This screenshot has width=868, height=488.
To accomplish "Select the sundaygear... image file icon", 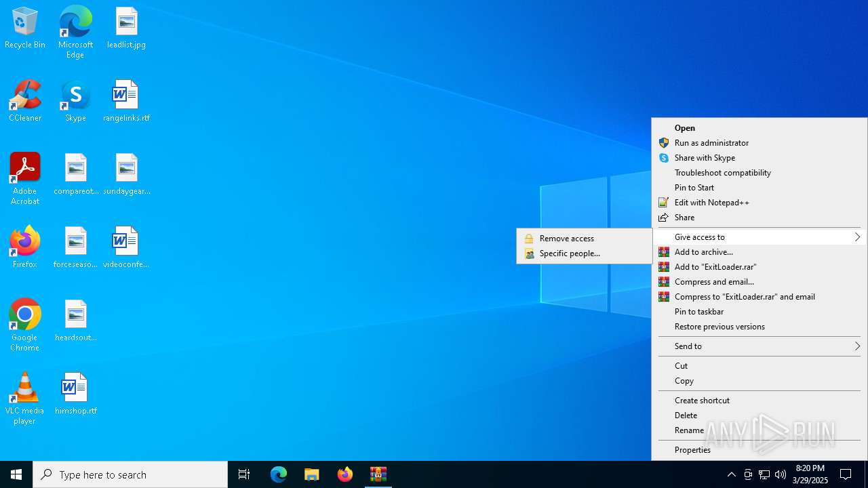I will (x=126, y=175).
